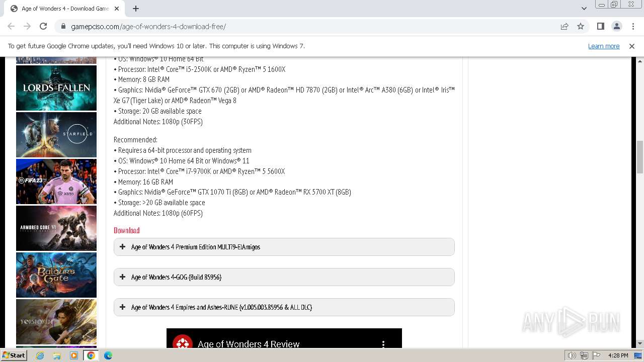The width and height of the screenshot is (644, 362).
Task: Open the Starfield game thumbnail
Action: tap(56, 135)
